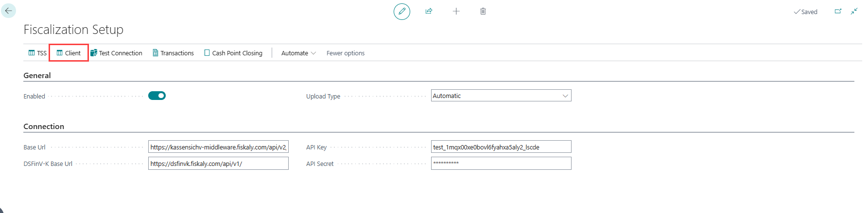This screenshot has width=868, height=213.
Task: Click the collapse page arrows icon
Action: tap(854, 11)
